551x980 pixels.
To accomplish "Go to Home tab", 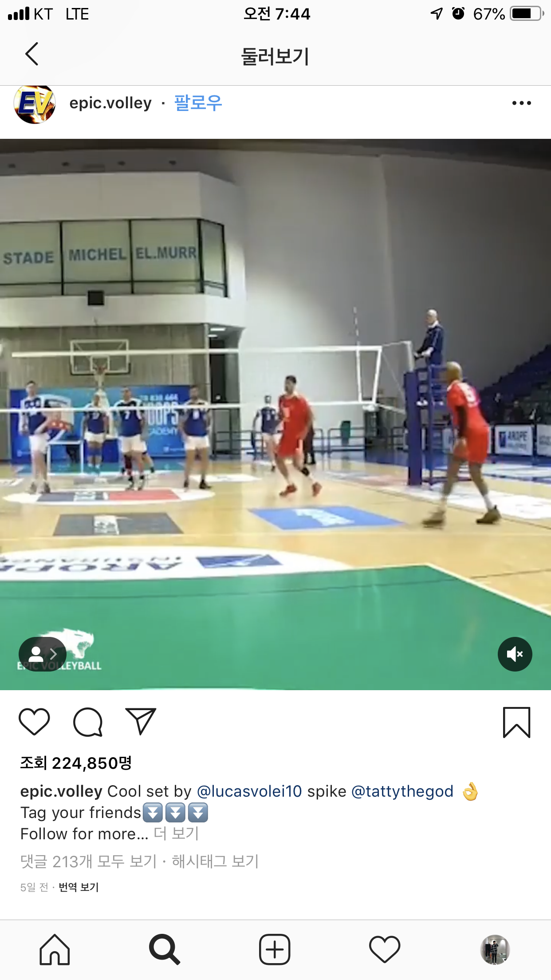I will tap(55, 950).
